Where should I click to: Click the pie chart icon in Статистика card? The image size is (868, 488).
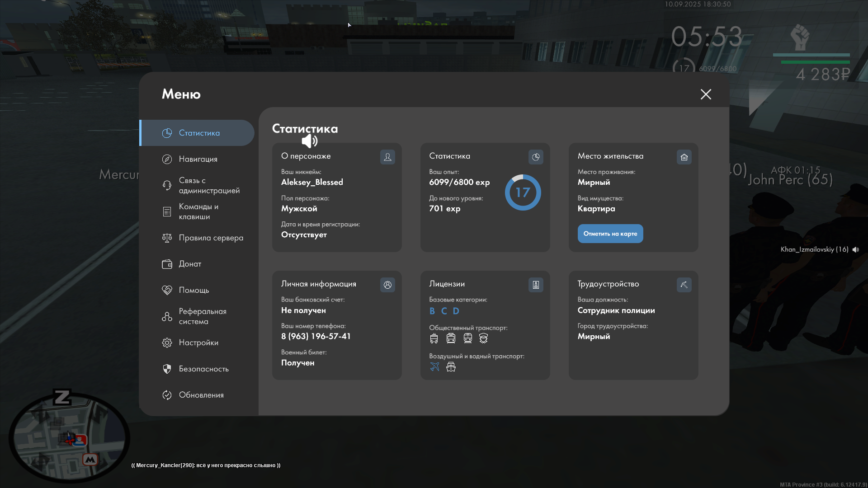coord(536,157)
